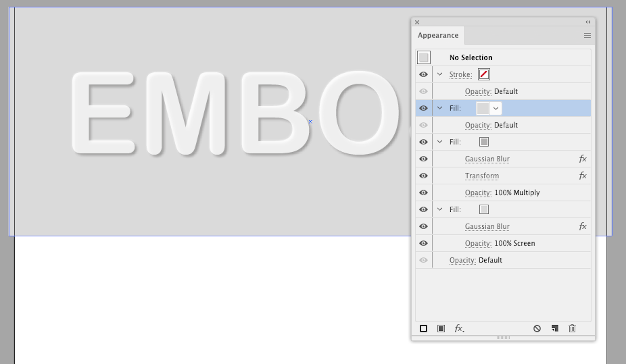
Task: Click the Add New Fill icon
Action: [441, 328]
